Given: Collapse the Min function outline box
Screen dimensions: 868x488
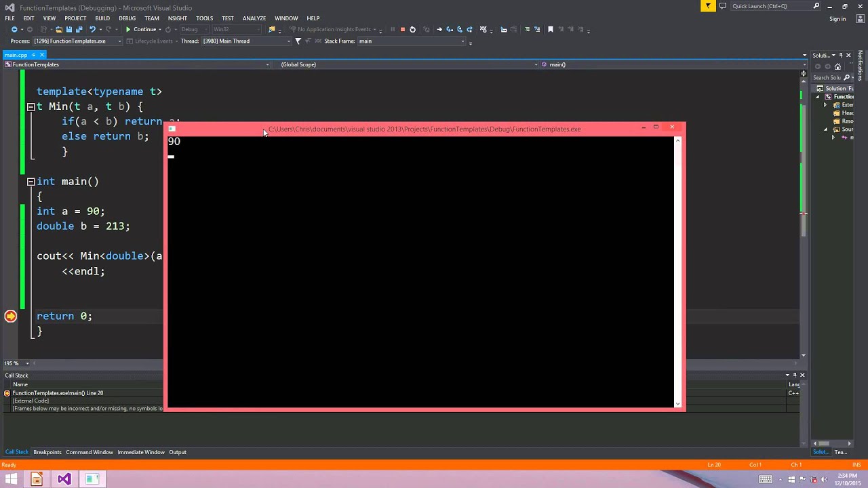Looking at the screenshot, I should (x=31, y=106).
